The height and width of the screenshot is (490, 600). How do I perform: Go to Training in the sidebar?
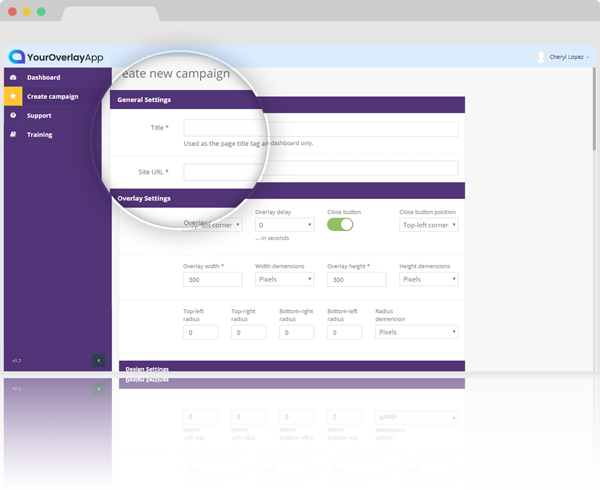point(40,135)
